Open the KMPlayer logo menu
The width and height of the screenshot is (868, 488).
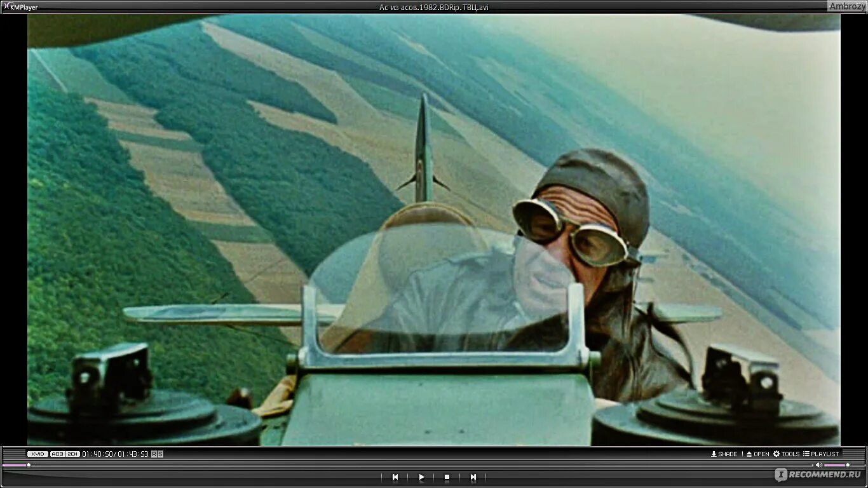pos(20,7)
